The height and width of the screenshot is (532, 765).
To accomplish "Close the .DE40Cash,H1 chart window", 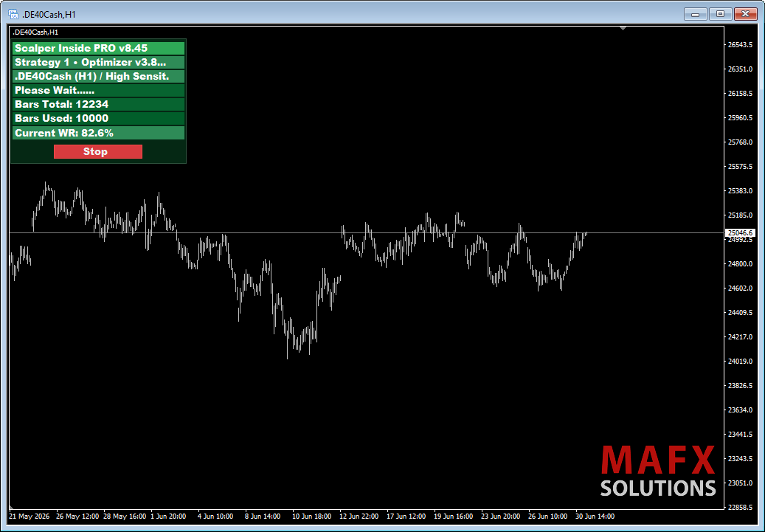I will (746, 14).
